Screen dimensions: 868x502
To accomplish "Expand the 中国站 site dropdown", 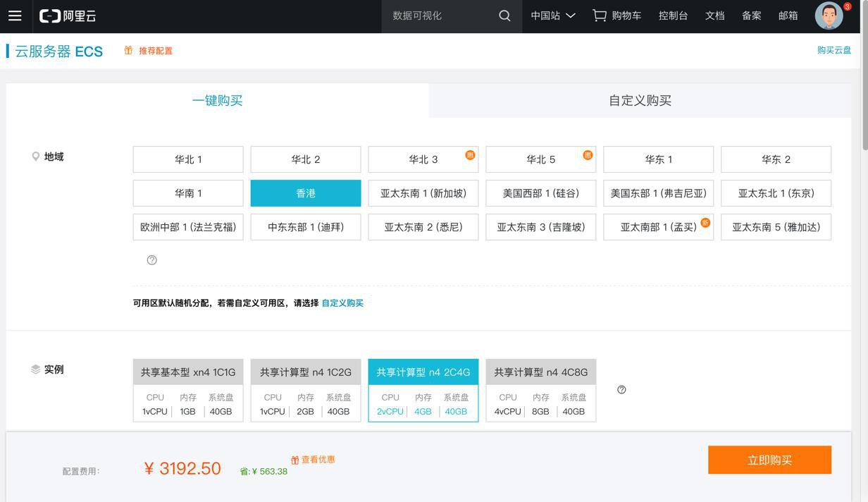I will coord(553,16).
